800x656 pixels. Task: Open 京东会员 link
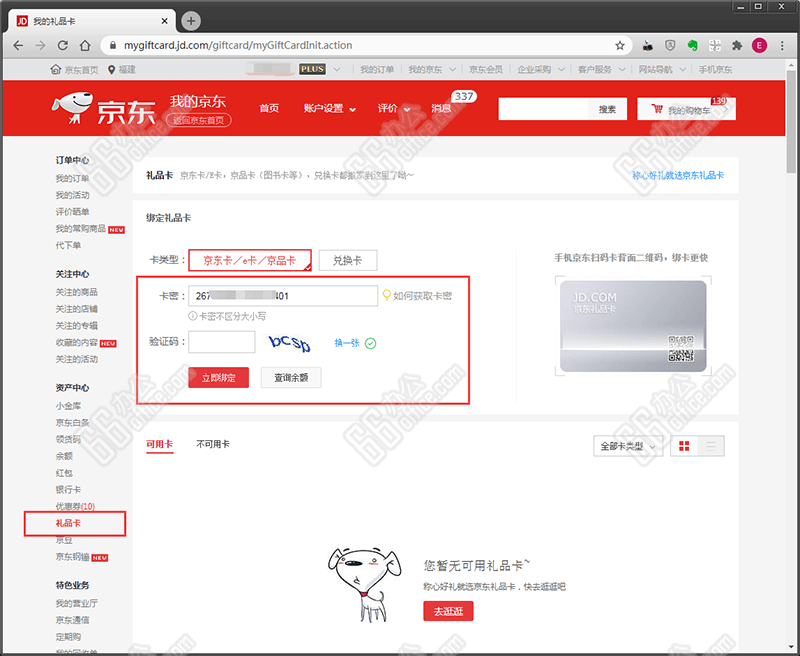(486, 69)
